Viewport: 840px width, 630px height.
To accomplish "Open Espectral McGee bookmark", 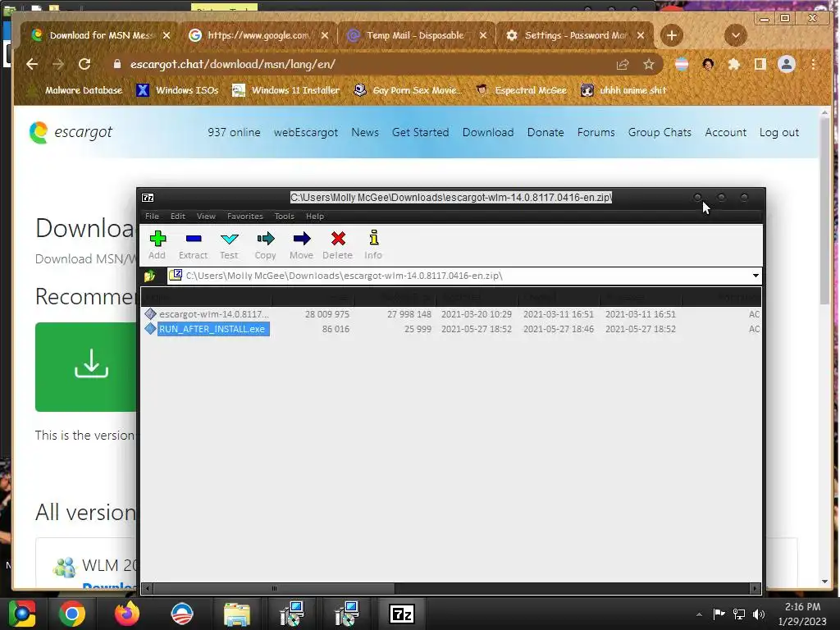I will pyautogui.click(x=522, y=90).
